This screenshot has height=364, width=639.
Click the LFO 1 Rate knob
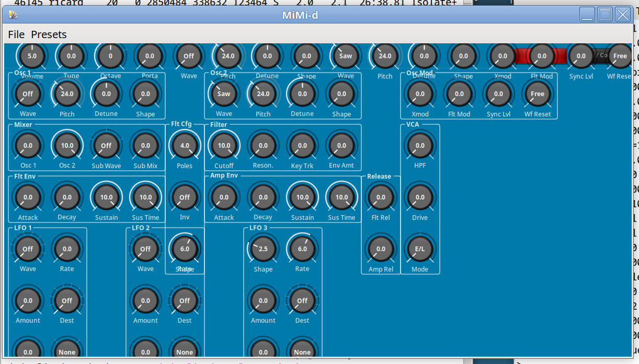click(67, 249)
